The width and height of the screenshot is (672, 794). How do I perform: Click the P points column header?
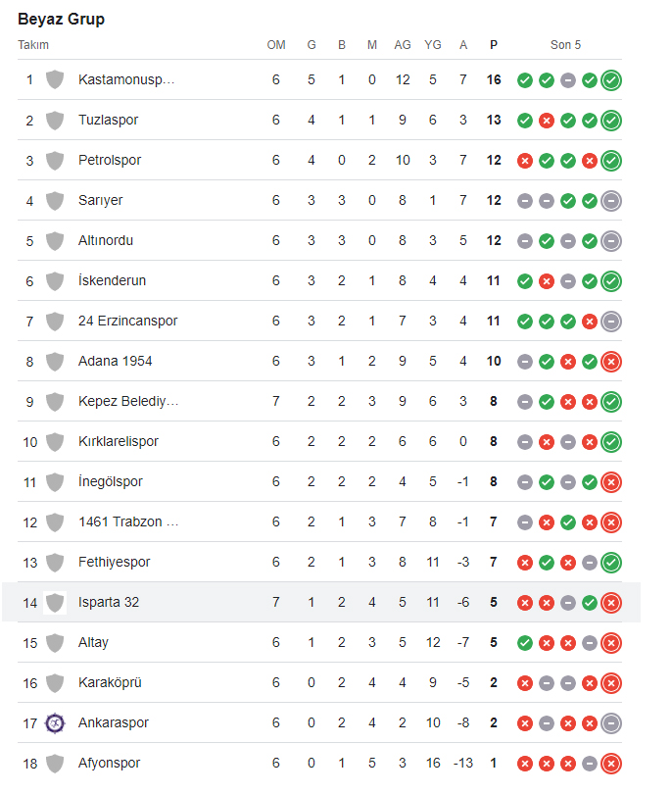coord(494,45)
